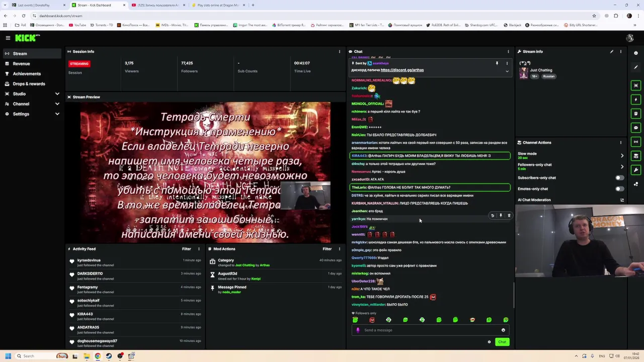Expand the Settings sidebar group

coord(32,114)
